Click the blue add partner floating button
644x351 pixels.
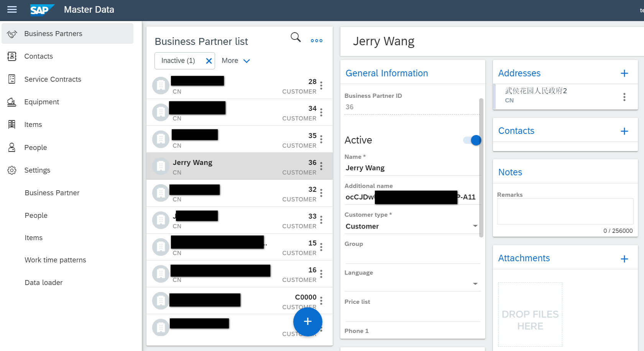pyautogui.click(x=307, y=321)
